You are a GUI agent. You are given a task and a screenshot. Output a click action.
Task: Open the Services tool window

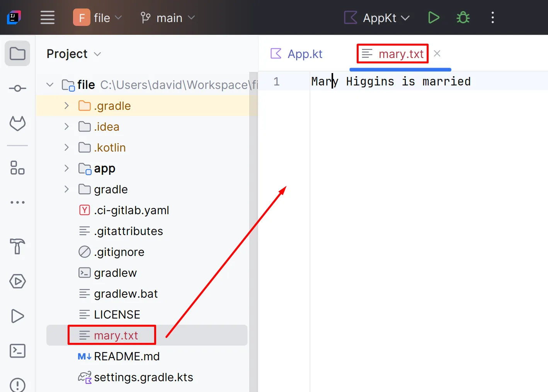click(x=17, y=281)
